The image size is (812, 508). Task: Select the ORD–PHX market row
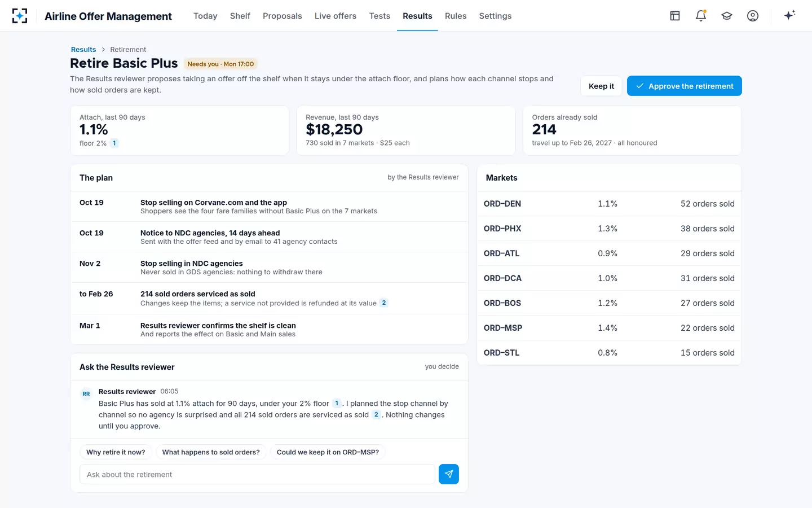click(609, 229)
